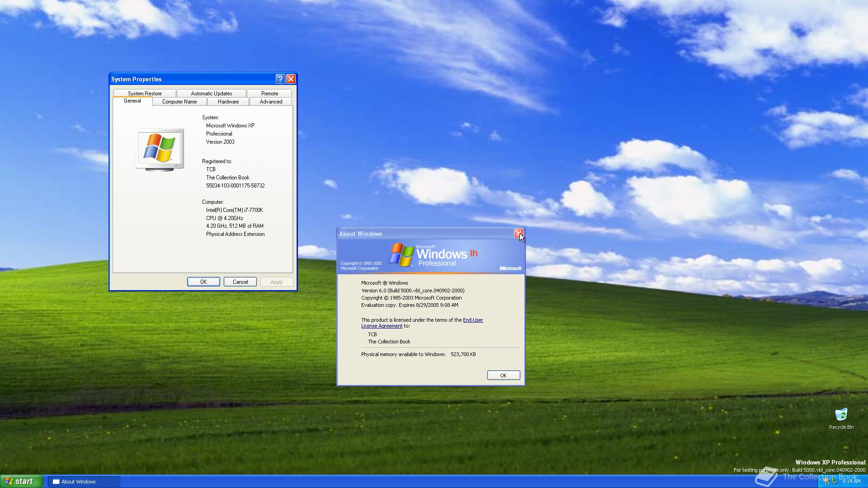Click the help question mark in System Properties
Image resolution: width=868 pixels, height=488 pixels.
(x=280, y=79)
